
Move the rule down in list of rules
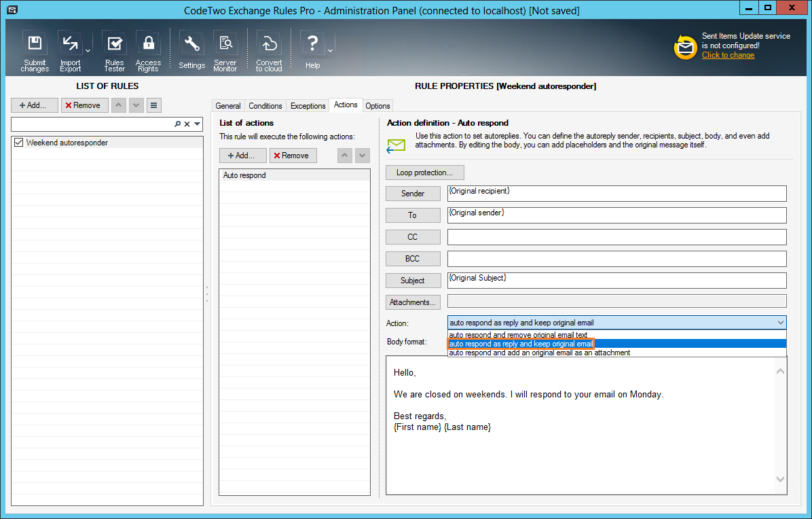136,105
